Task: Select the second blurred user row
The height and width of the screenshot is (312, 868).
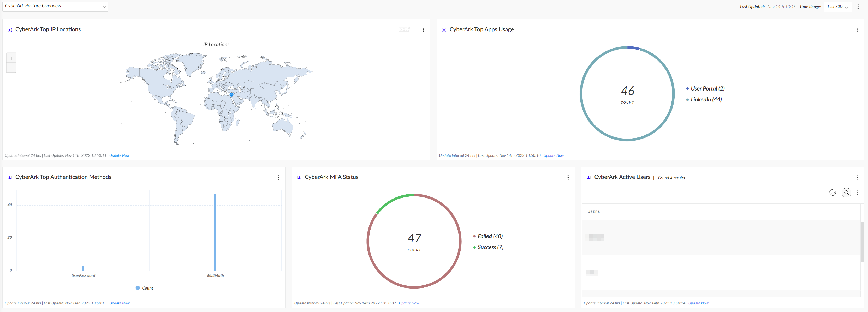Action: click(x=721, y=272)
